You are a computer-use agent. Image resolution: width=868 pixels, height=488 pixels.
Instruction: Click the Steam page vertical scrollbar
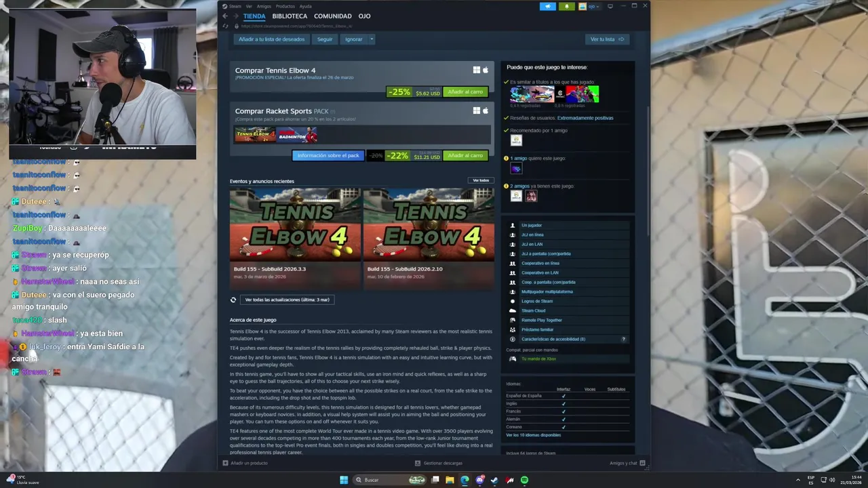[x=648, y=169]
